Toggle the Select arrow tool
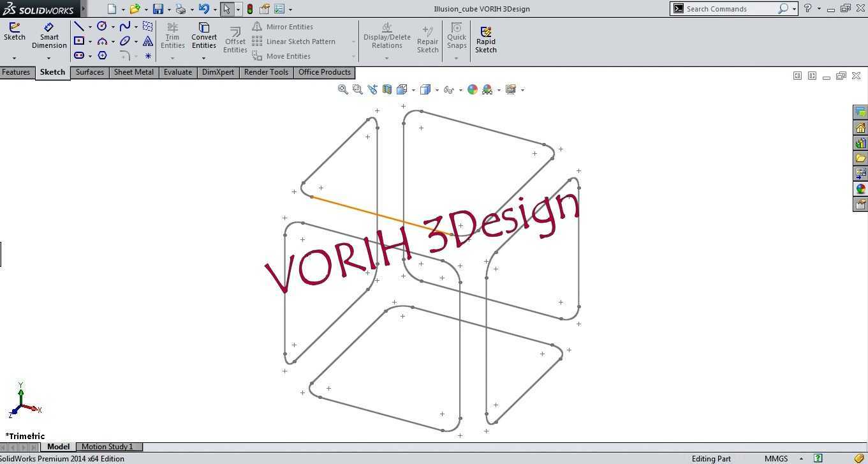The width and height of the screenshot is (868, 464). click(227, 9)
